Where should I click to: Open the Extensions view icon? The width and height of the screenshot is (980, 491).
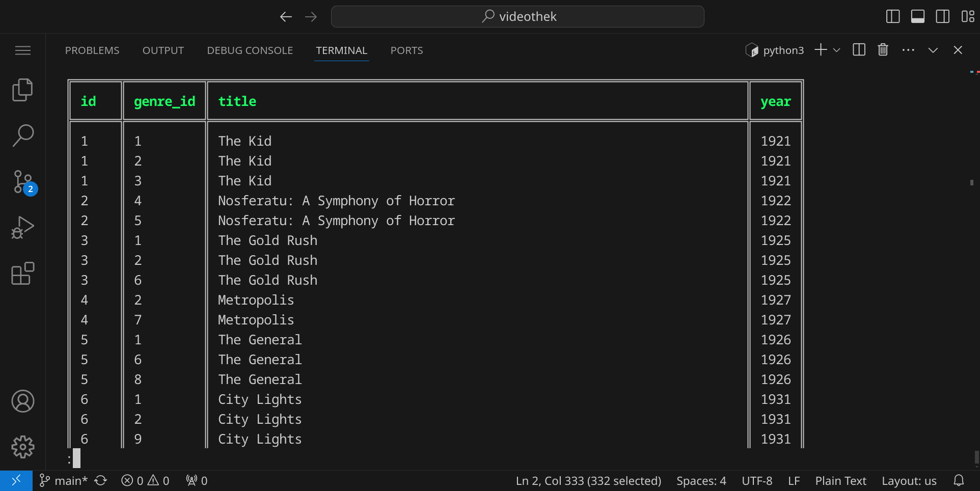[22, 274]
